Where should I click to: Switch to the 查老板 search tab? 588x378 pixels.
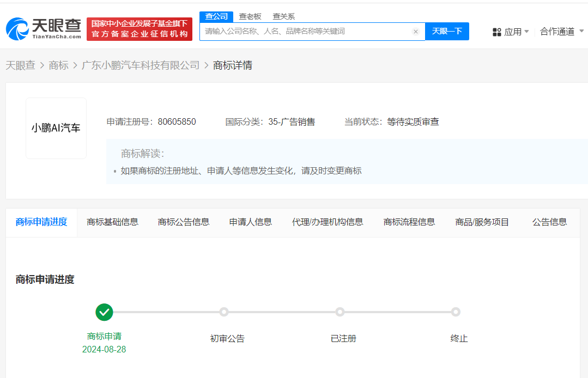pos(250,16)
